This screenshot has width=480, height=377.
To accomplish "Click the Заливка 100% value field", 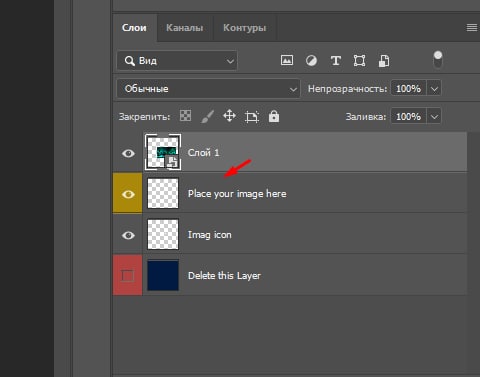I will click(x=408, y=117).
